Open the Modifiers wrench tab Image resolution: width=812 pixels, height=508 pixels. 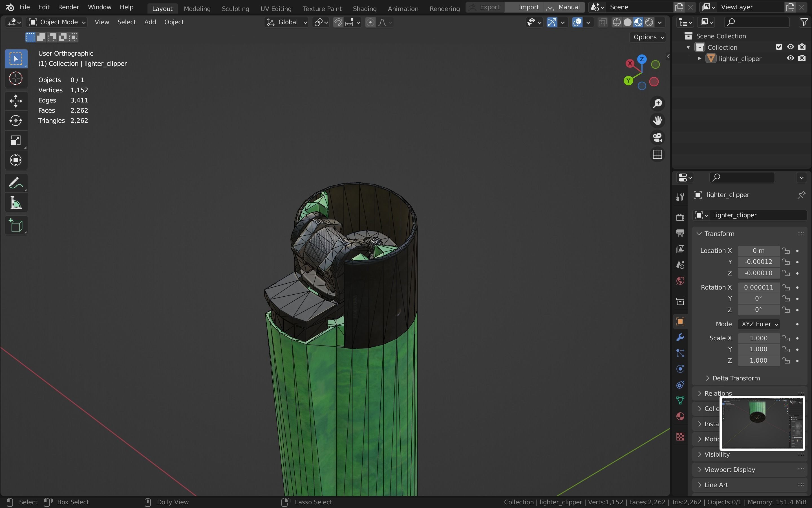[x=680, y=337]
